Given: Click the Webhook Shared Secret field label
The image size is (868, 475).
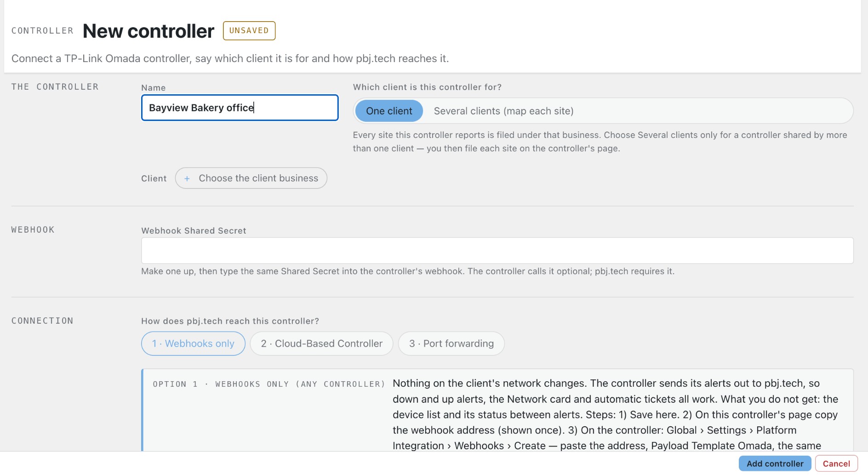Looking at the screenshot, I should click(194, 230).
